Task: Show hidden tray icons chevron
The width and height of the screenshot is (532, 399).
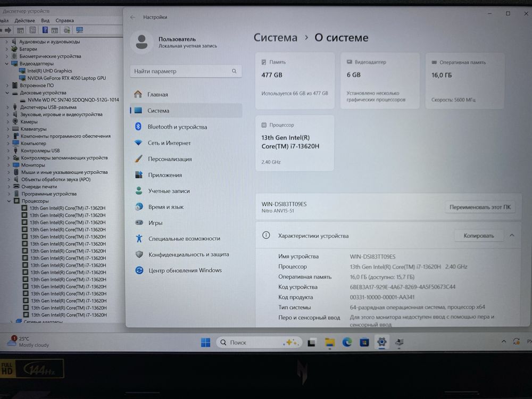Action: pos(503,342)
